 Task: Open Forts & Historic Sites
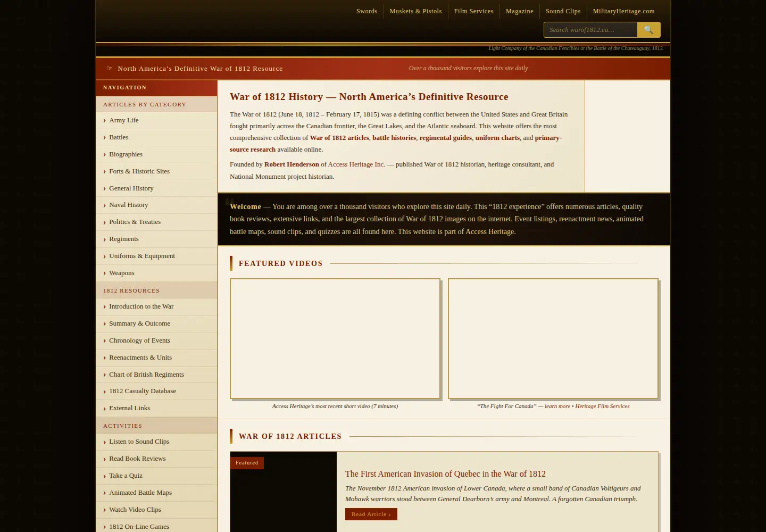tap(156, 171)
